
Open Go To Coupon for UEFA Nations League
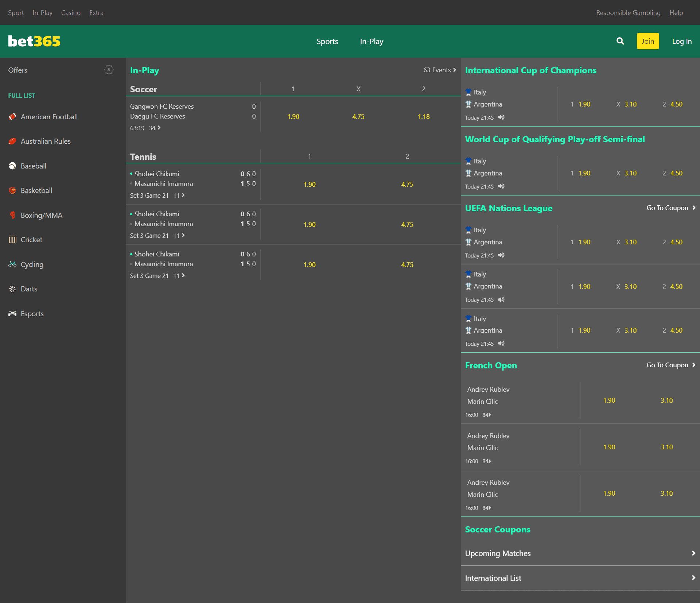(671, 208)
